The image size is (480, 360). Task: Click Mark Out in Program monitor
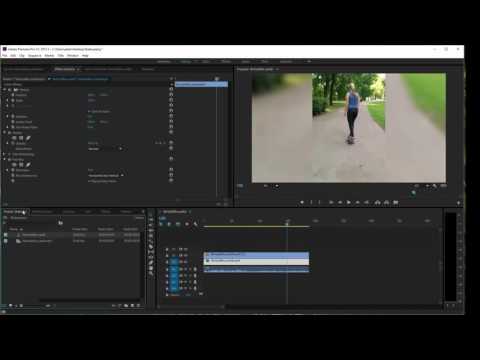pyautogui.click(x=319, y=202)
